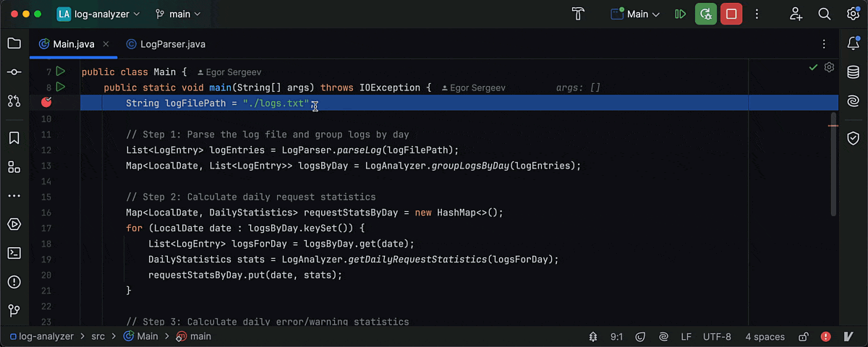Screen dimensions: 868x347
Task: Switch to the LogParser.java tab
Action: pyautogui.click(x=166, y=44)
